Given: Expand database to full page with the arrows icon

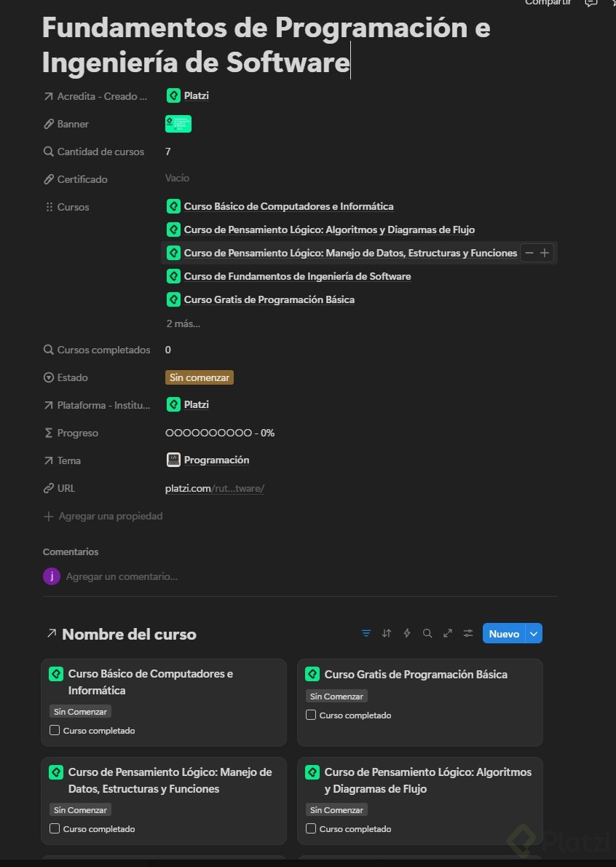Looking at the screenshot, I should coord(448,633).
